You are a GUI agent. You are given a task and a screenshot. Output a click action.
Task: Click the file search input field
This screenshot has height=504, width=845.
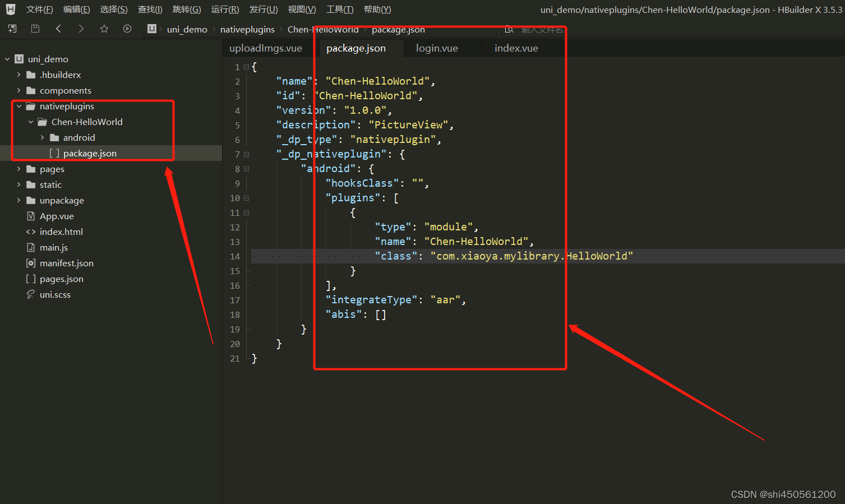point(539,29)
